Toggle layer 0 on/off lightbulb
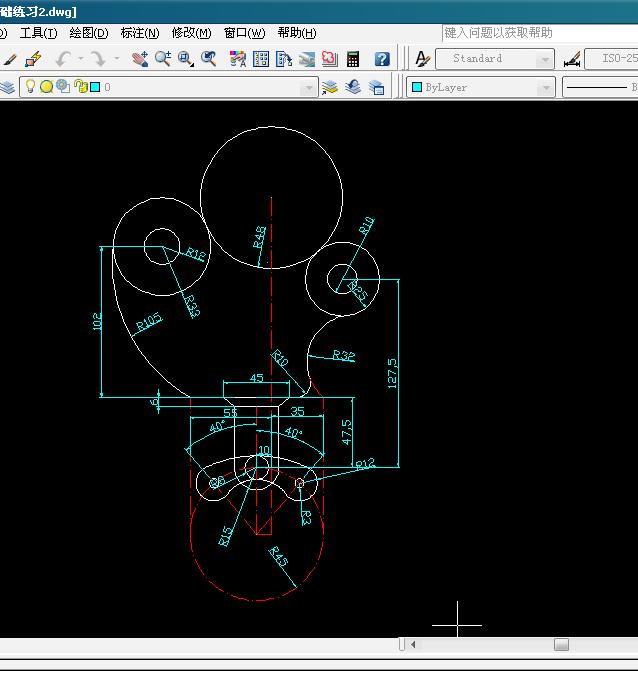 (30, 87)
